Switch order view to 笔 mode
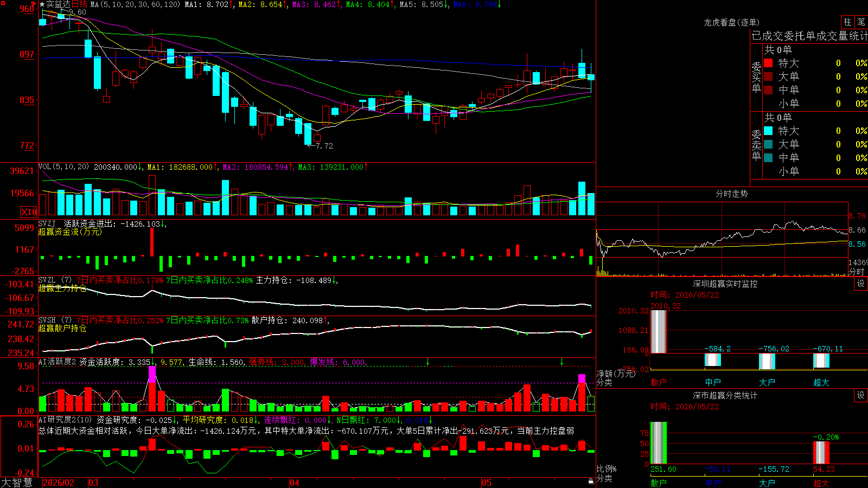The height and width of the screenshot is (488, 868). coord(861,22)
